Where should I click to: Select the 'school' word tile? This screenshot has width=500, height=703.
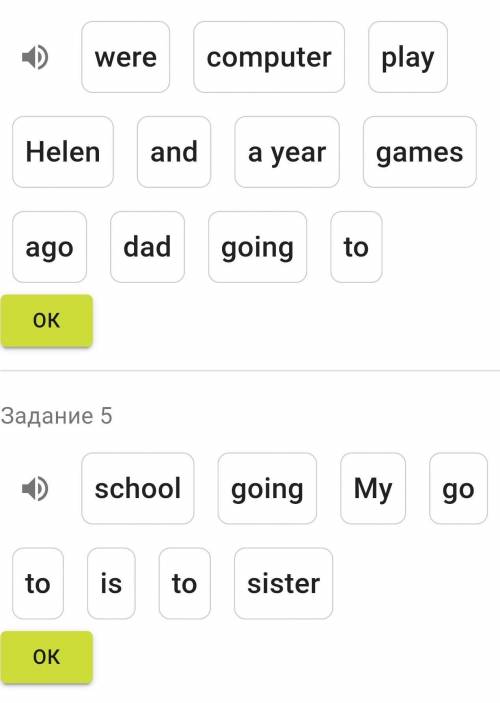138,488
